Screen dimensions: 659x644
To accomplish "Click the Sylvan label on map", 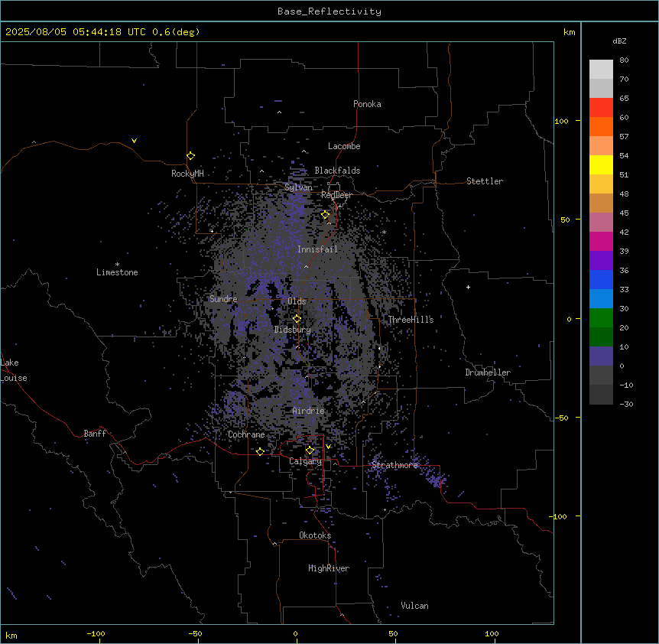I will click(x=298, y=187).
